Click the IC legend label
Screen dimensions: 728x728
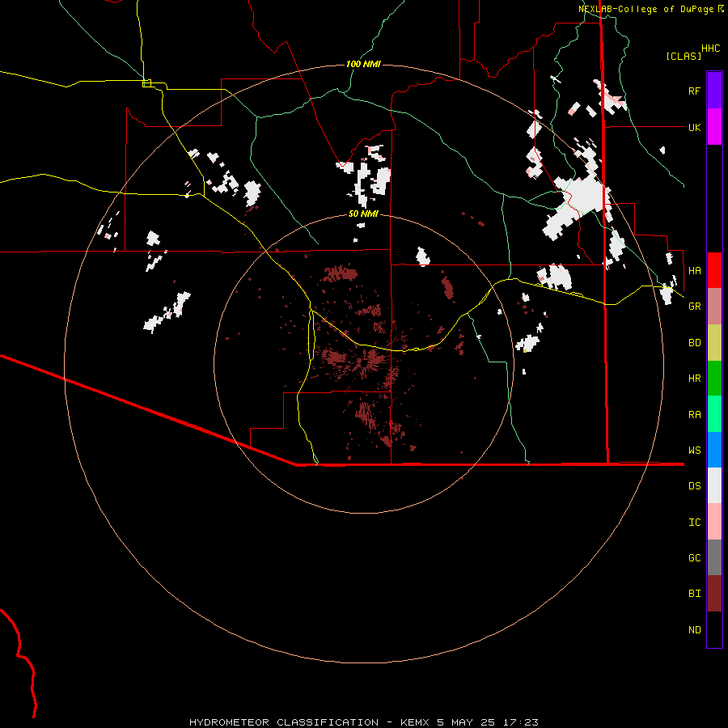pos(694,523)
